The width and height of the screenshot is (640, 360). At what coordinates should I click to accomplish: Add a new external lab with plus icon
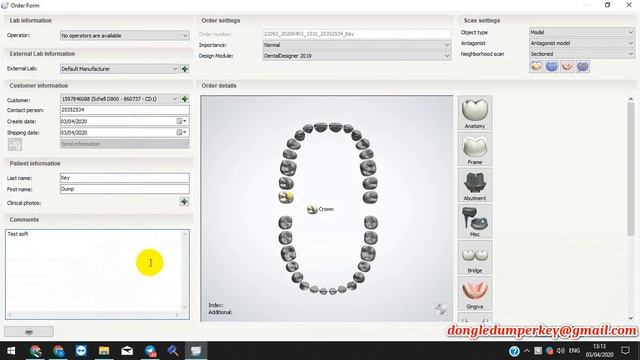click(x=184, y=69)
